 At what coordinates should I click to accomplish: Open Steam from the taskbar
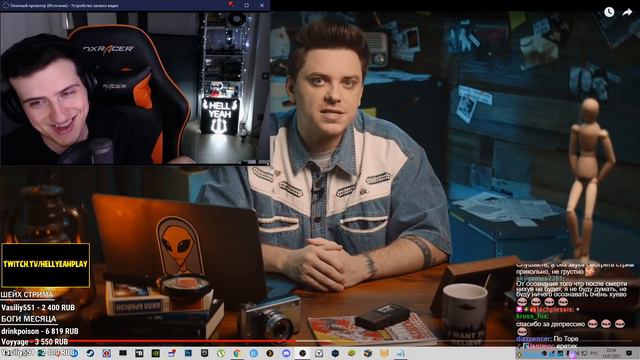pos(90,353)
